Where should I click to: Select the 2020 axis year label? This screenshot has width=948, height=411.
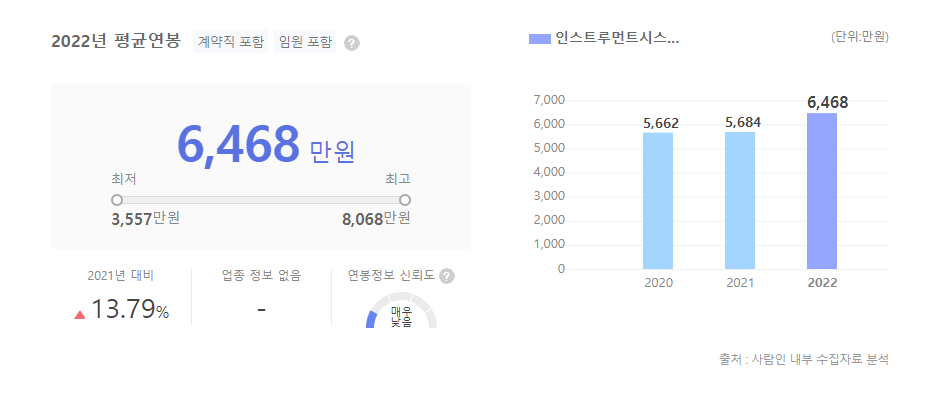tap(658, 283)
